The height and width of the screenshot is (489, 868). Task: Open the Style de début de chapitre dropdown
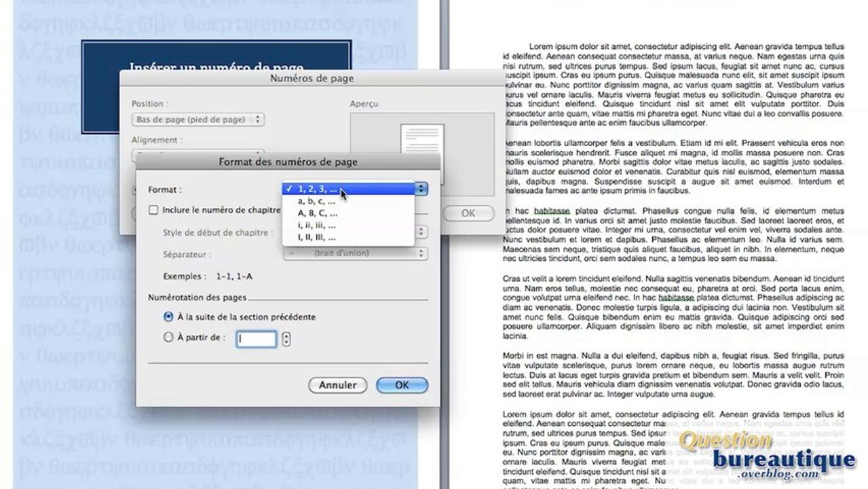coord(421,232)
